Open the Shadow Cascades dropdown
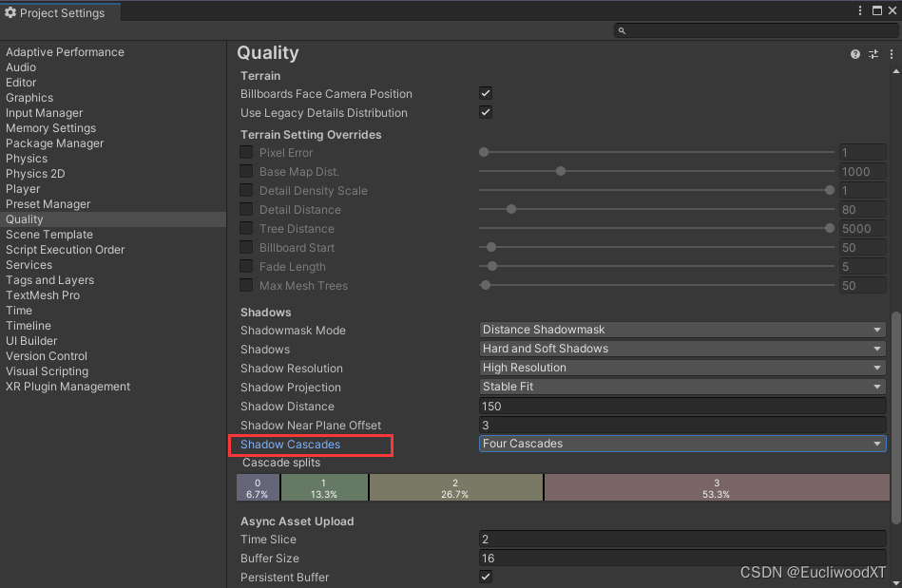The width and height of the screenshot is (902, 588). 682,444
